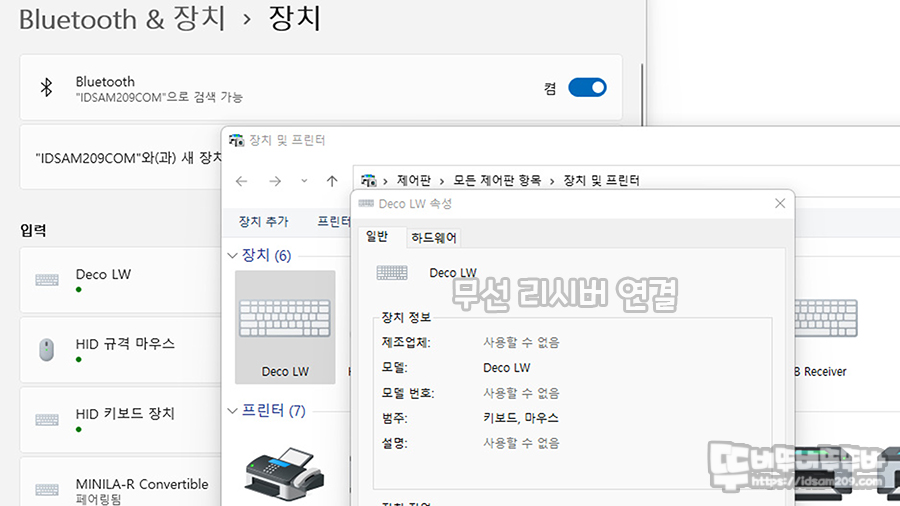Go forward in 장치 및 프린터 window
This screenshot has width=900, height=506.
pos(275,181)
